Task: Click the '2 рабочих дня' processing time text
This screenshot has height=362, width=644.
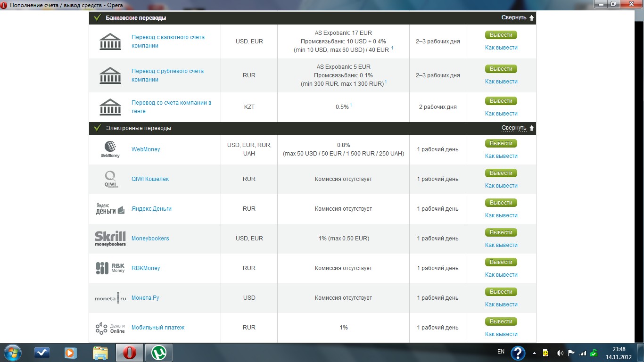Action: pyautogui.click(x=438, y=107)
